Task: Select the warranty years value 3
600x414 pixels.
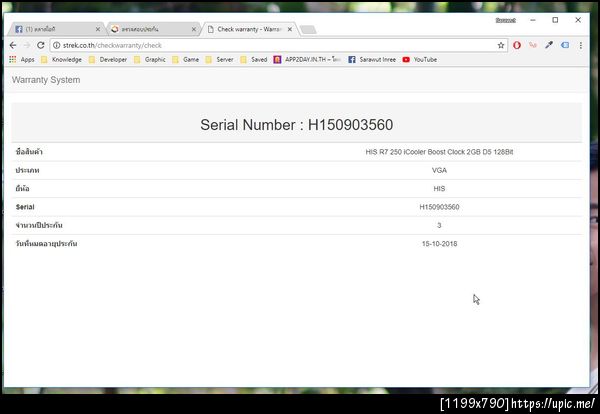Action: [x=439, y=225]
